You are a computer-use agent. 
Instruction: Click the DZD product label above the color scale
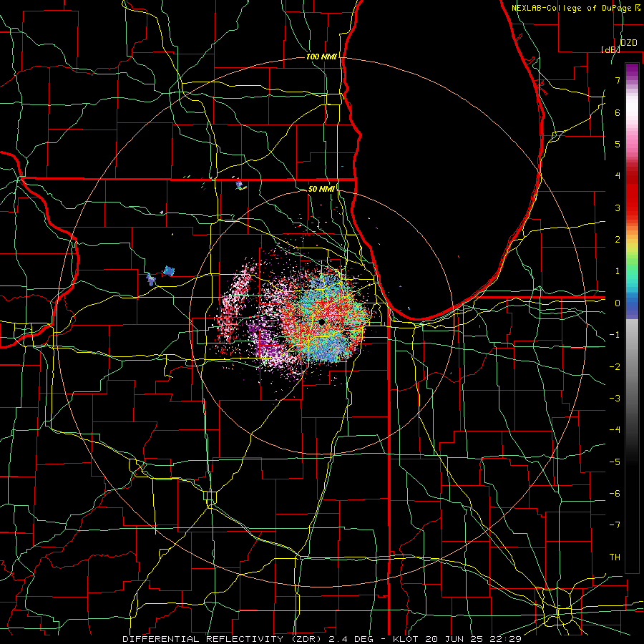click(x=629, y=43)
